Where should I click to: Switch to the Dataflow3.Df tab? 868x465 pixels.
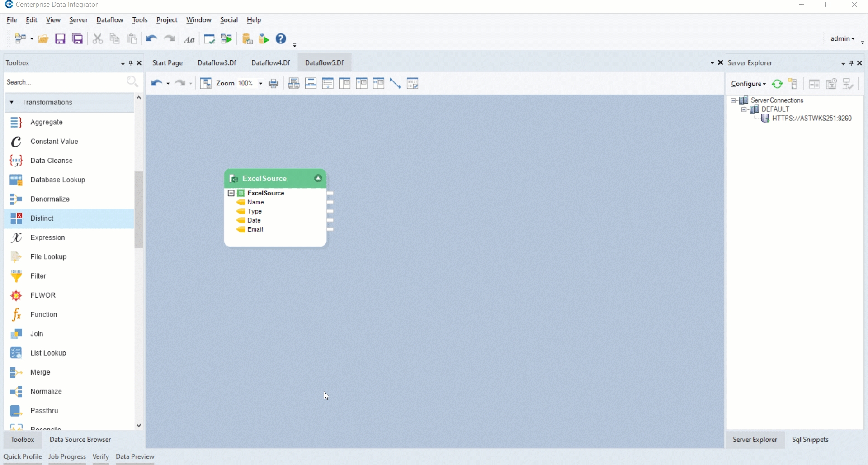(217, 63)
